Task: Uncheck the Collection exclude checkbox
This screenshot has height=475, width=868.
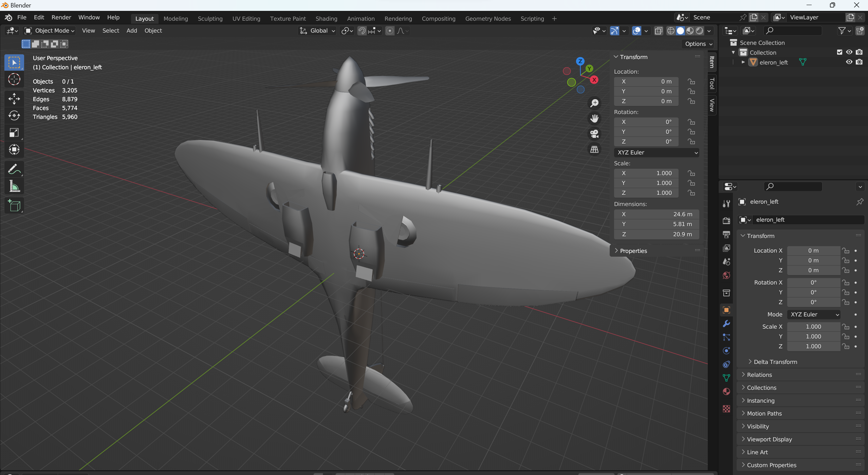Action: 839,52
